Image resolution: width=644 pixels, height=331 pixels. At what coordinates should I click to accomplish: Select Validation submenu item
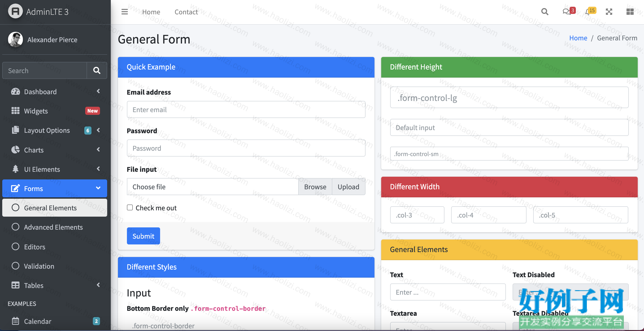[54, 266]
